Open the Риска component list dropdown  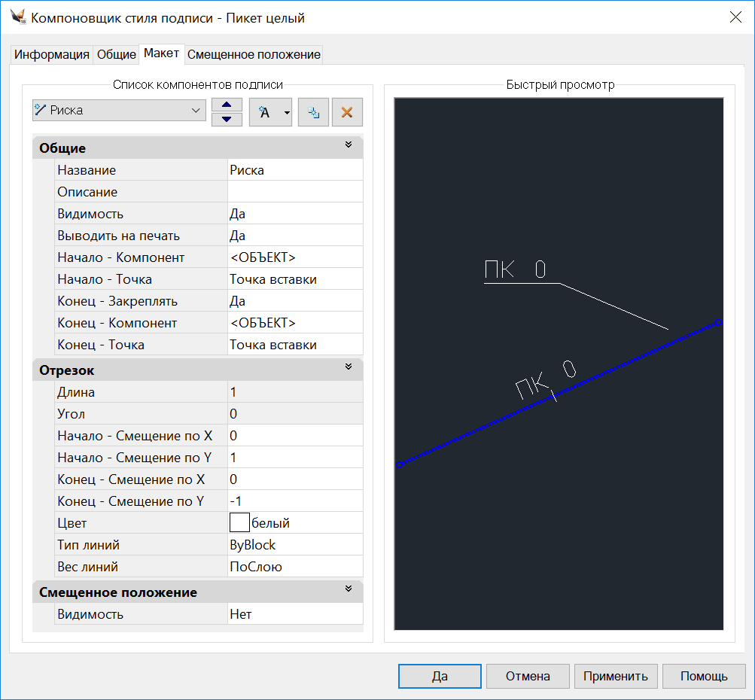(196, 111)
